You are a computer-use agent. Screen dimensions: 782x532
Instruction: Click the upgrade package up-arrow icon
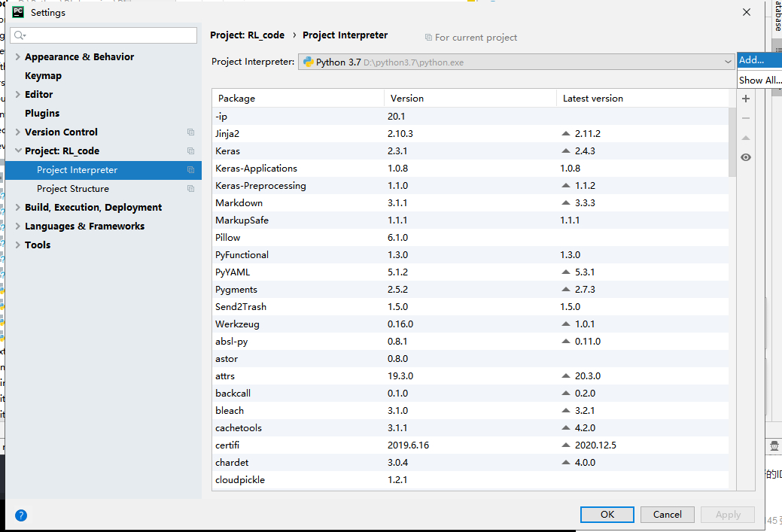tap(746, 138)
